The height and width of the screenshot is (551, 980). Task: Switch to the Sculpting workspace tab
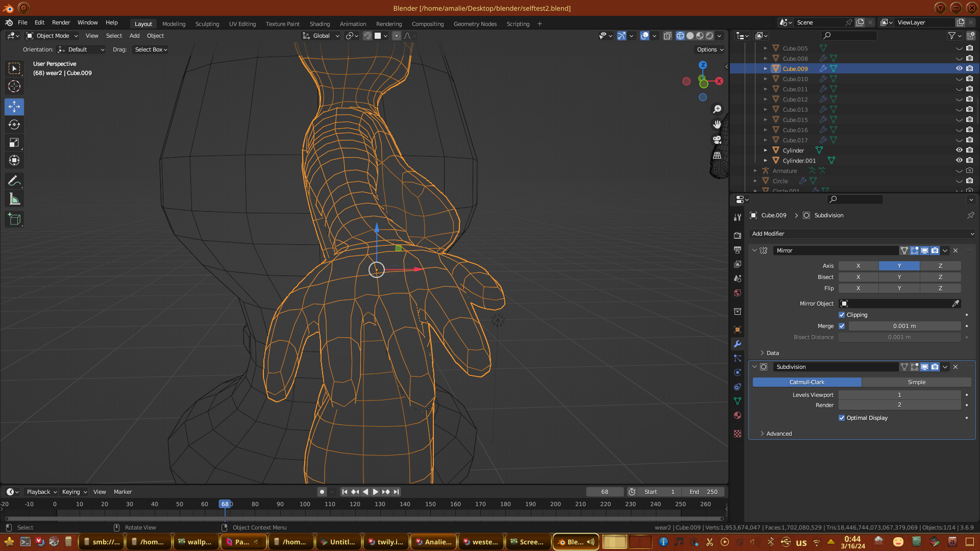click(207, 24)
